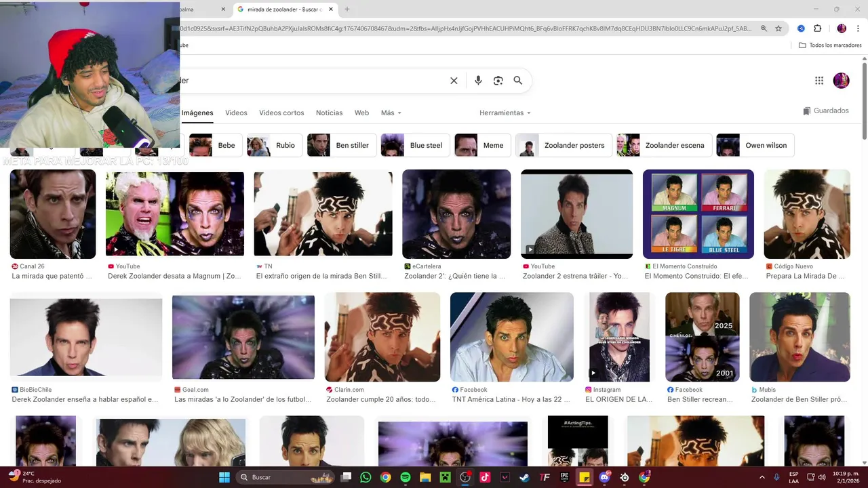Filter images by Rubio chip
This screenshot has height=488, width=868.
(275, 145)
